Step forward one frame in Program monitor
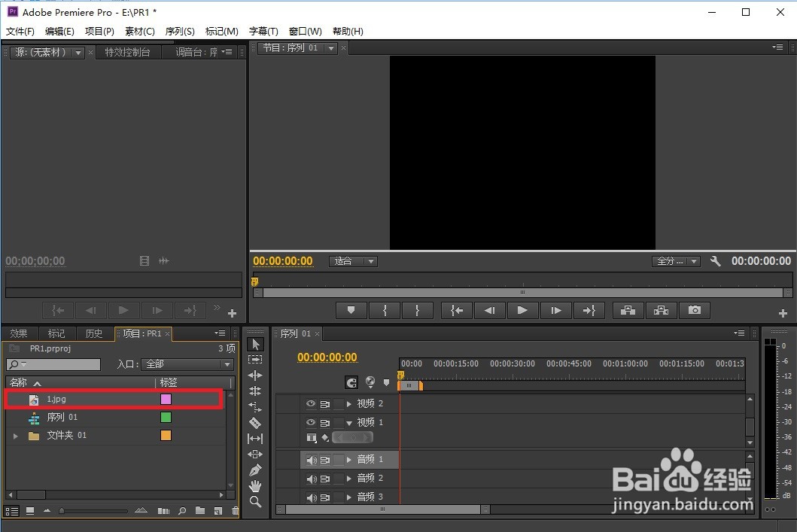The image size is (797, 532). pyautogui.click(x=556, y=310)
